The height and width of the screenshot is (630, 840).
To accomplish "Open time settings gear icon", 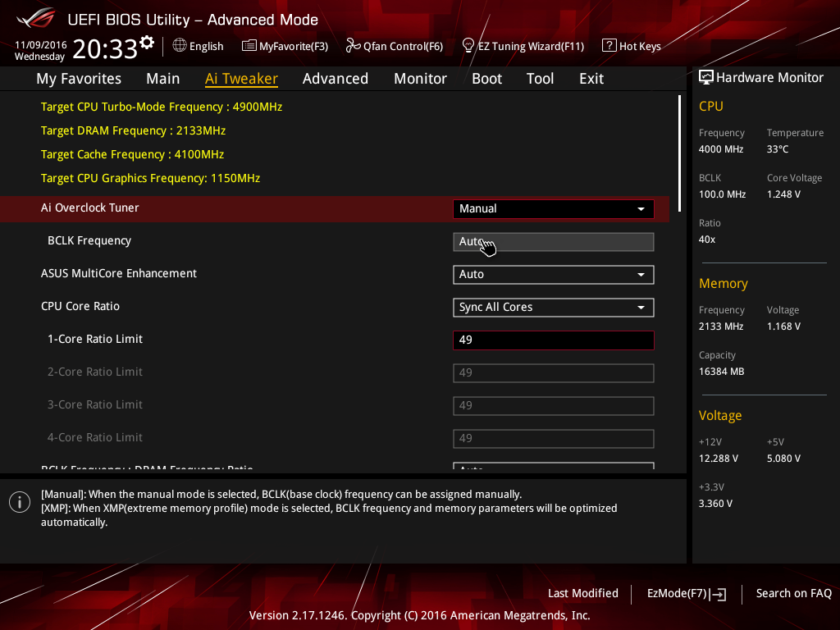I will coord(147,43).
